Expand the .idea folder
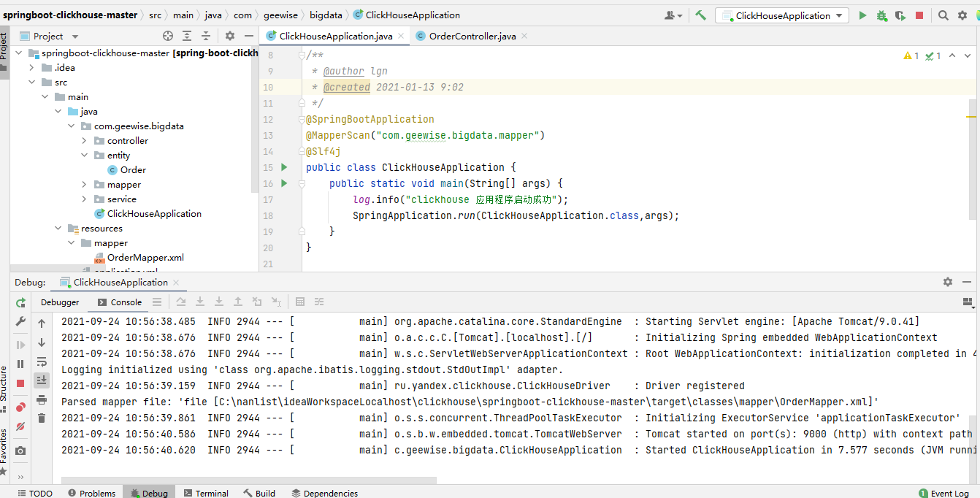980x498 pixels. pos(32,68)
